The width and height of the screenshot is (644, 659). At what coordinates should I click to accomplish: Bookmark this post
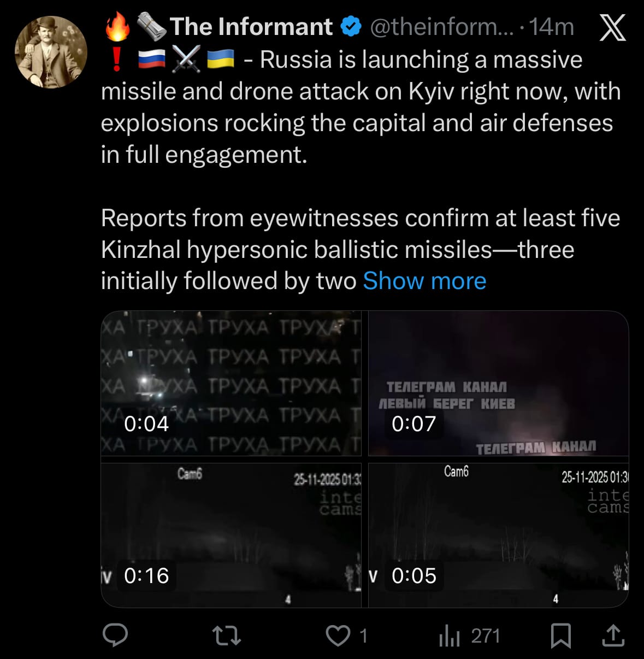(x=560, y=636)
